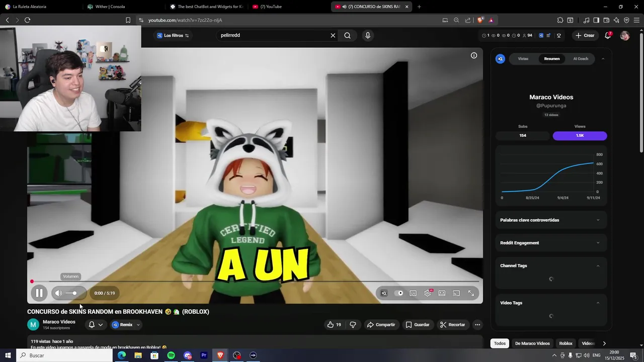Image resolution: width=644 pixels, height=362 pixels.
Task: Expand the Remix dropdown arrow
Action: click(138, 325)
